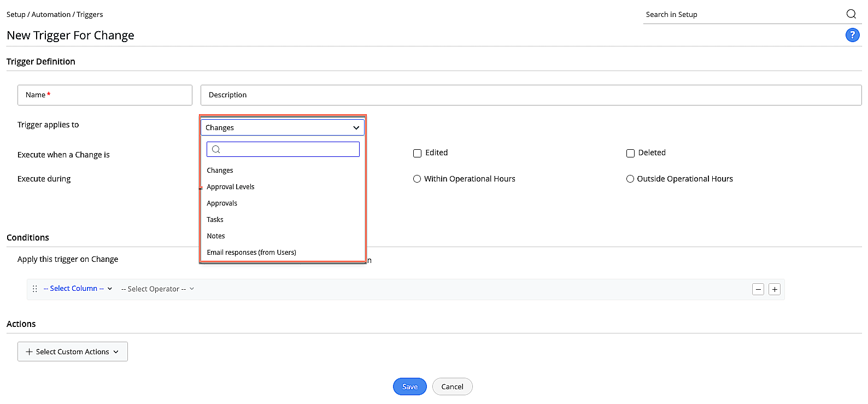
Task: Add condition row with the plus icon
Action: pos(775,289)
